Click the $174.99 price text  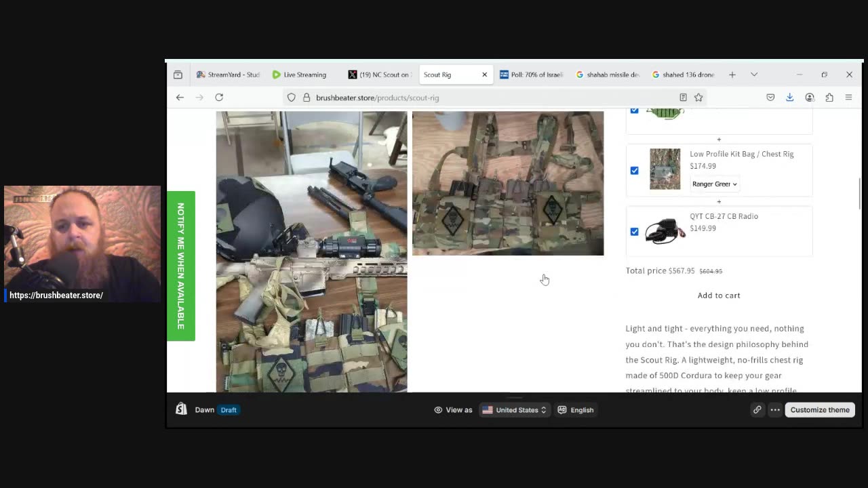click(x=703, y=166)
